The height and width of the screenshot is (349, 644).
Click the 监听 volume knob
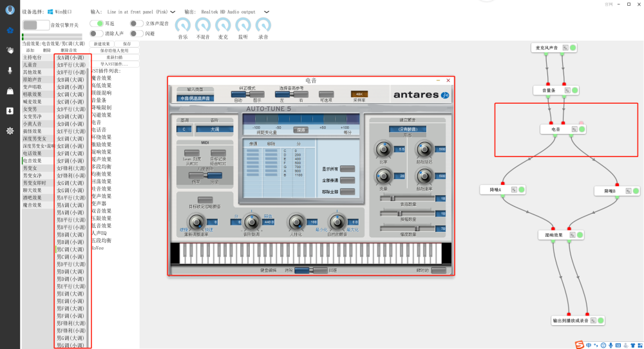click(243, 26)
